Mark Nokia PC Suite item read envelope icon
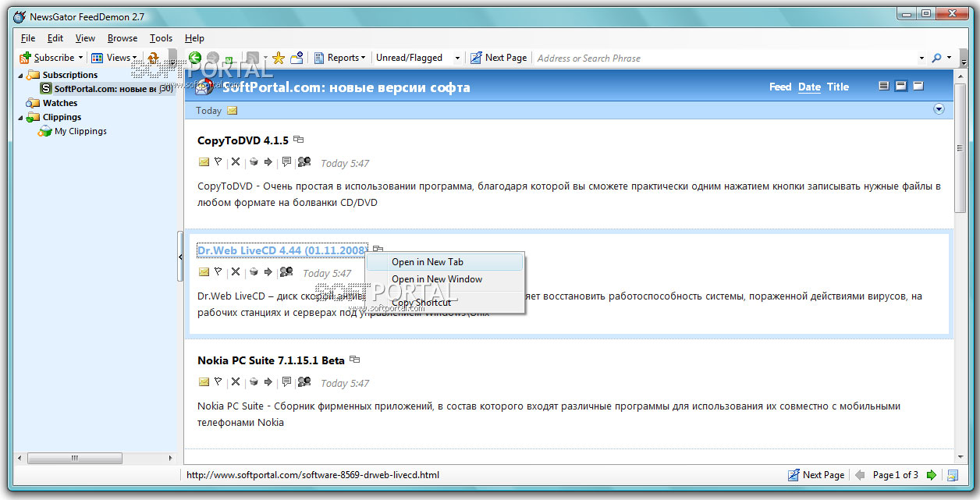This screenshot has height=500, width=980. pos(204,382)
